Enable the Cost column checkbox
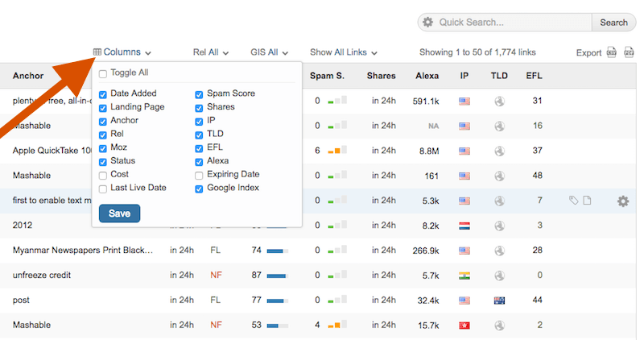 pos(103,176)
